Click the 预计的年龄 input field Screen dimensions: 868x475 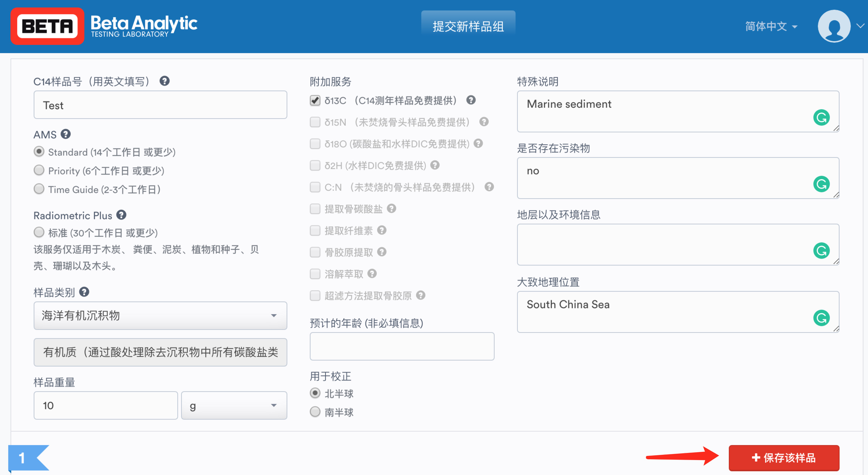(x=402, y=346)
